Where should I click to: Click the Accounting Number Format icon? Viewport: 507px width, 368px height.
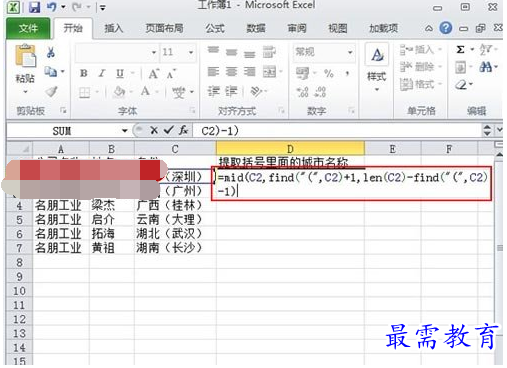(302, 73)
